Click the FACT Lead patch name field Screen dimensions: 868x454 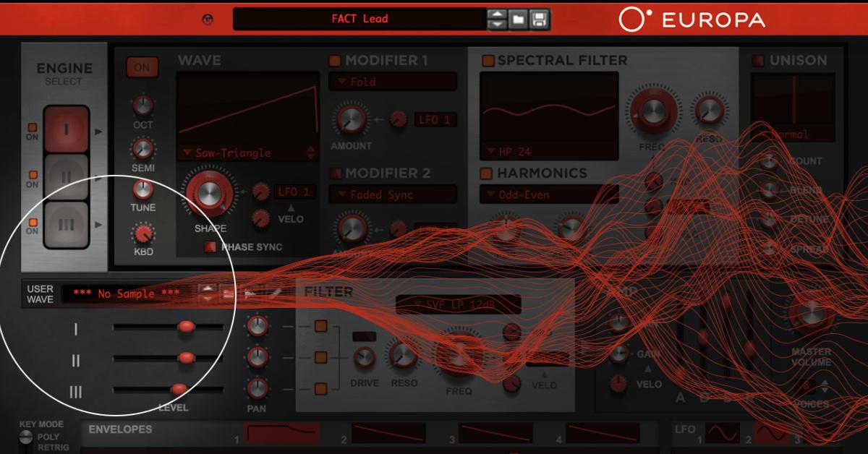[x=362, y=20]
